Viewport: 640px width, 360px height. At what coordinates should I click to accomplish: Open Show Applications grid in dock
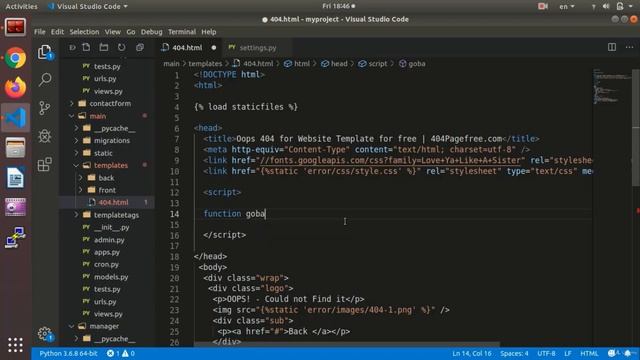16,345
